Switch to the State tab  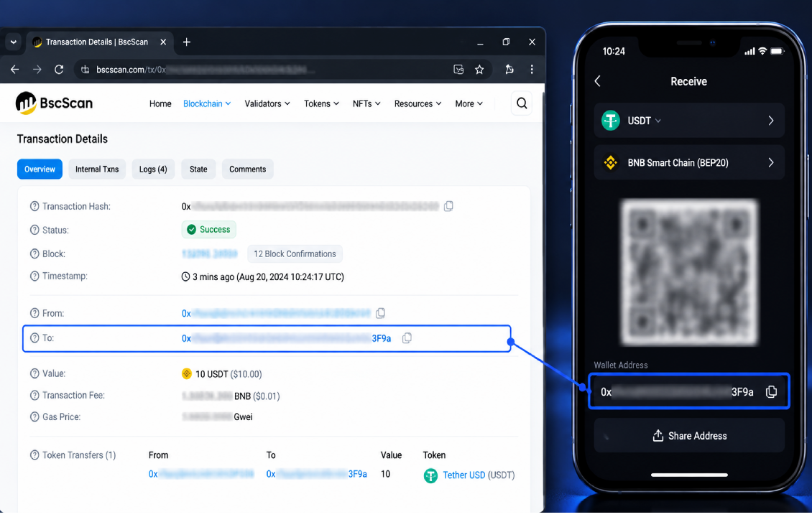[x=198, y=169]
